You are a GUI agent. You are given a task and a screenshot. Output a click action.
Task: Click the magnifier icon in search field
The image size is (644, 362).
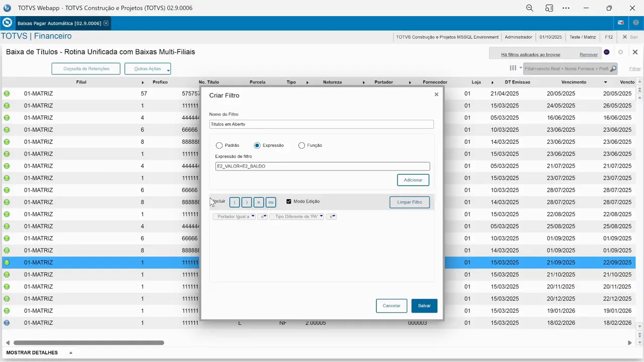tap(613, 68)
